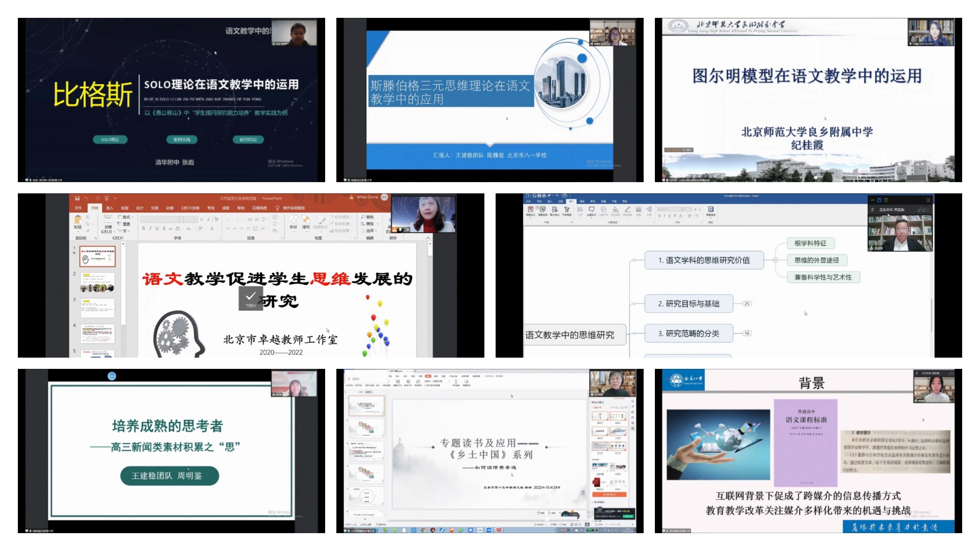The width and height of the screenshot is (980, 551).
Task: Expand the 16 subtopics counter of 研究范畴的分类
Action: click(x=747, y=333)
